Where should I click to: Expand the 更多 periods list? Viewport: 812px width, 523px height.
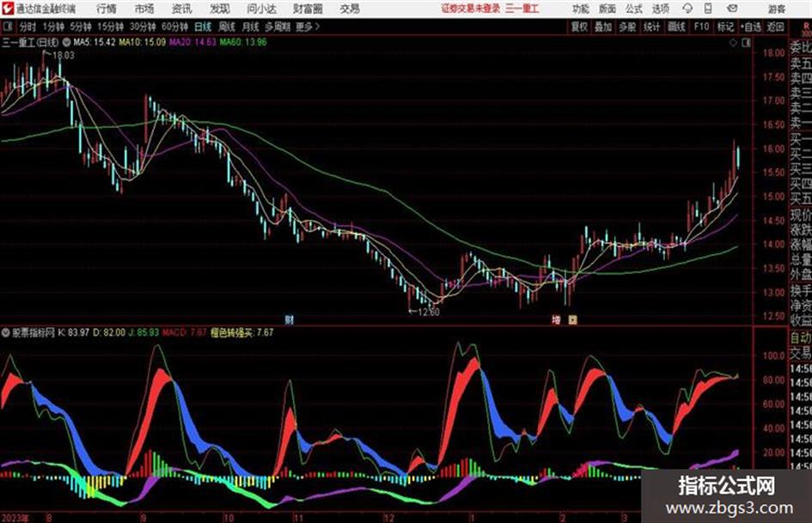click(308, 27)
